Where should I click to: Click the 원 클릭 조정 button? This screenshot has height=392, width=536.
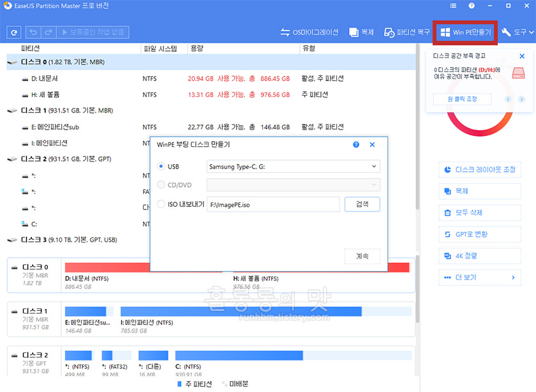(462, 99)
